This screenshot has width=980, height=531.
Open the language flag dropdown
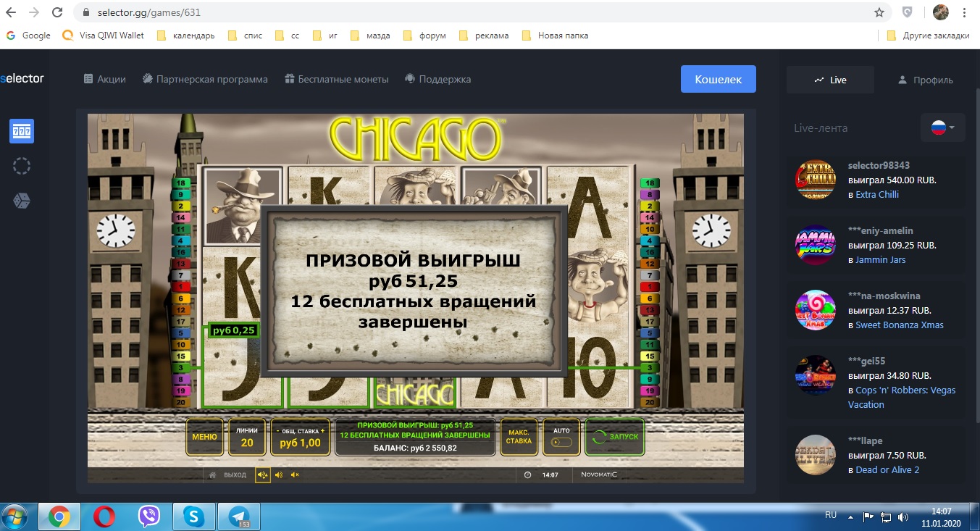[x=942, y=128]
